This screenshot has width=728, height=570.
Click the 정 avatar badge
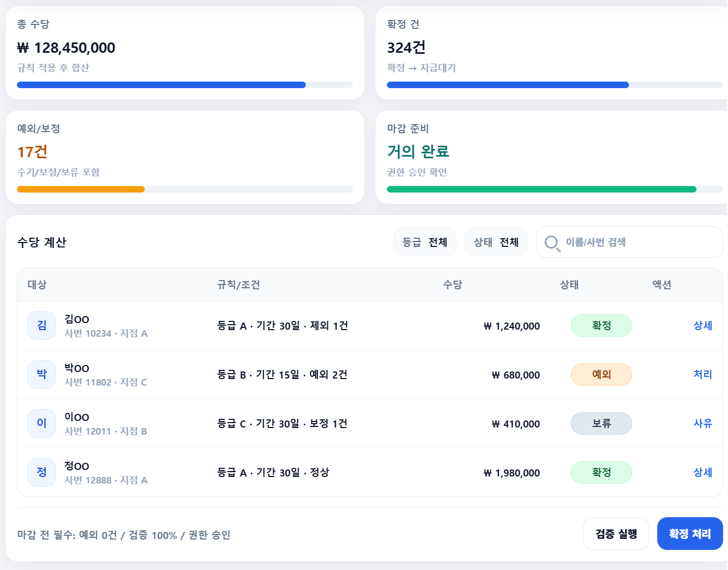tap(42, 472)
